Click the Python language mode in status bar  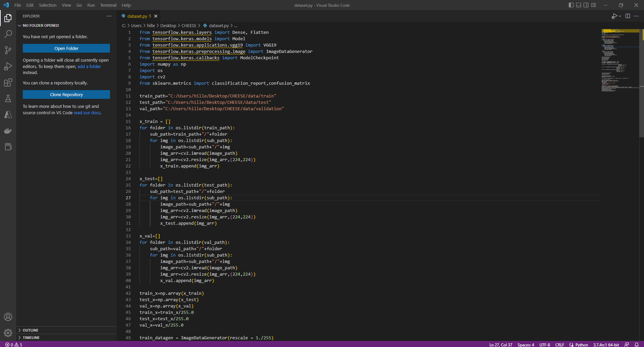point(582,345)
